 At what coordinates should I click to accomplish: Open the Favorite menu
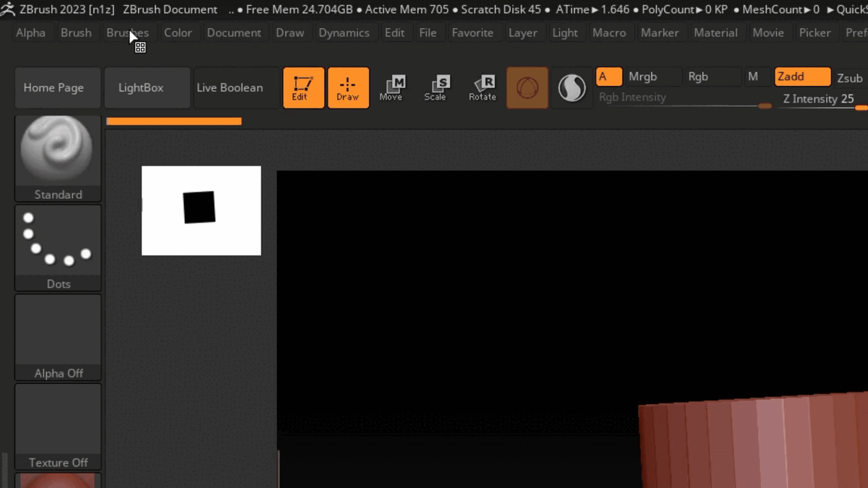[472, 33]
